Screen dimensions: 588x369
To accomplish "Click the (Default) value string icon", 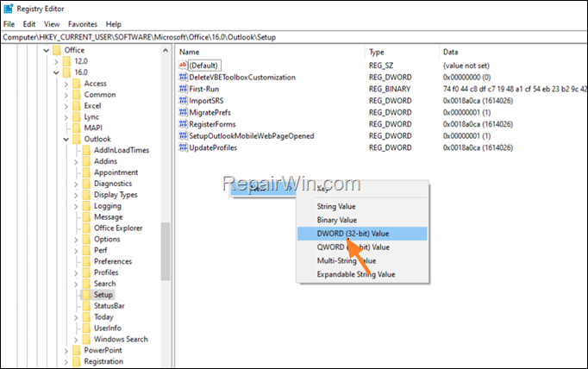I will pos(183,66).
